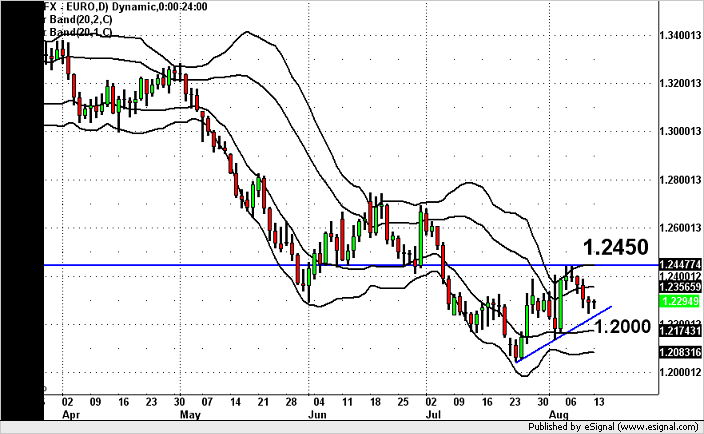Select the blue rising trendline near 1.2000
This screenshot has height=434, width=704.
(x=564, y=334)
